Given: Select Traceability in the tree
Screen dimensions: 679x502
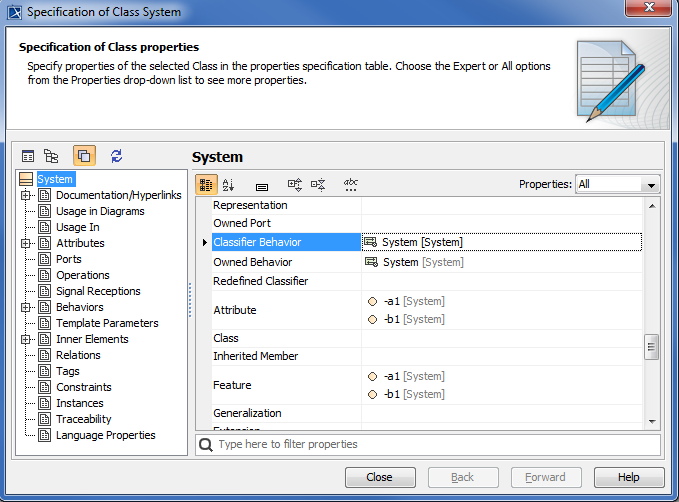Looking at the screenshot, I should click(x=83, y=419).
